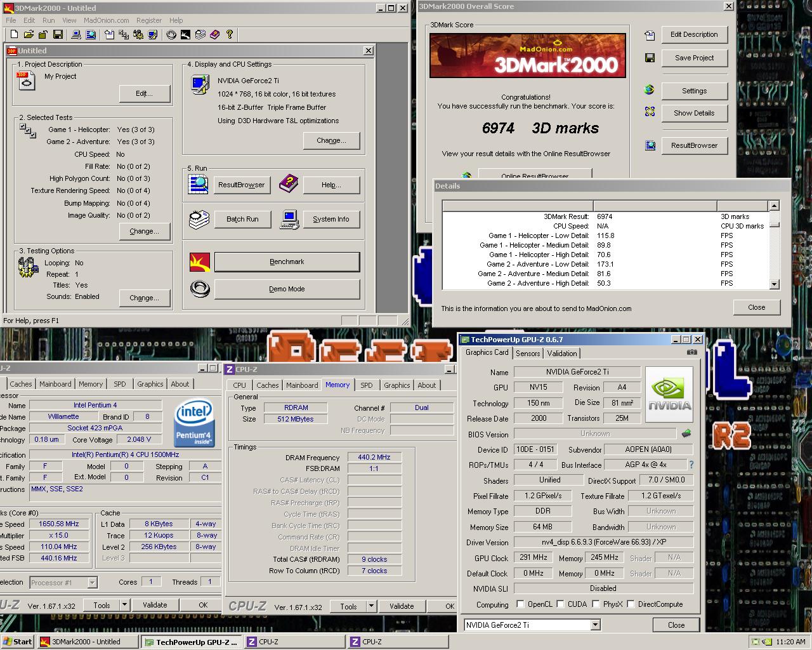
Task: Click the Bus Interface question mark icon
Action: (x=691, y=465)
